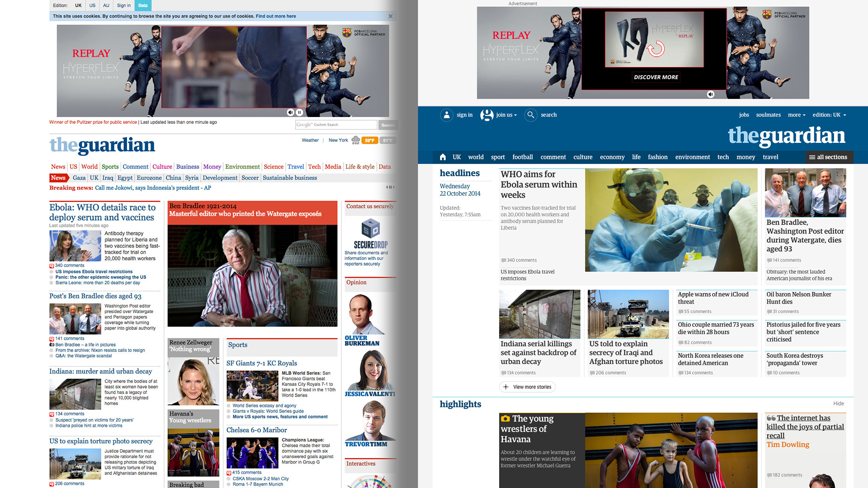This screenshot has width=868, height=488.
Task: Hide the highlights section
Action: point(839,404)
